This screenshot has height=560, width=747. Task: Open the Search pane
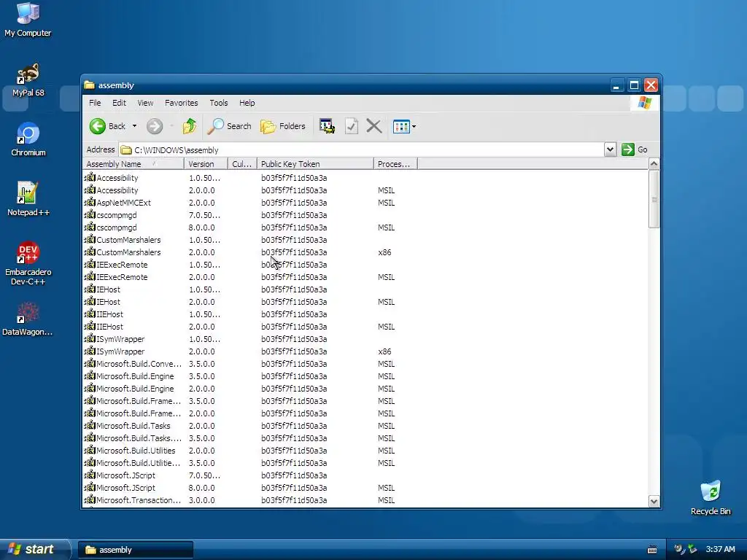[x=229, y=126]
